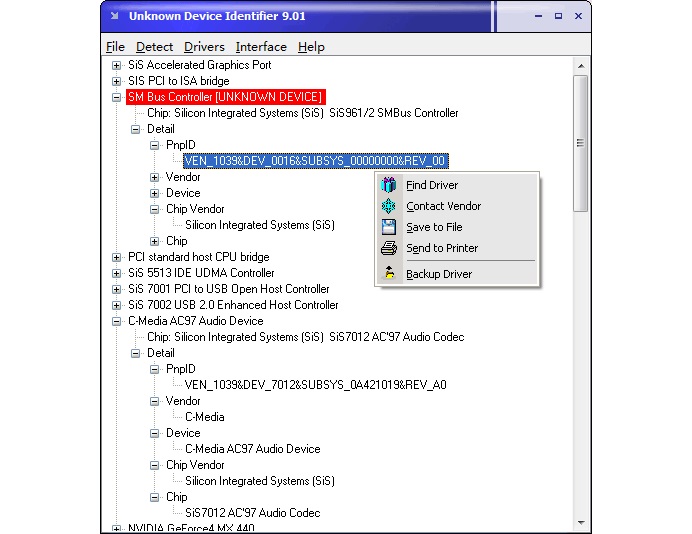692x534 pixels.
Task: Select SiS7012 AC'97 Audio Codec under Chip
Action: (252, 513)
